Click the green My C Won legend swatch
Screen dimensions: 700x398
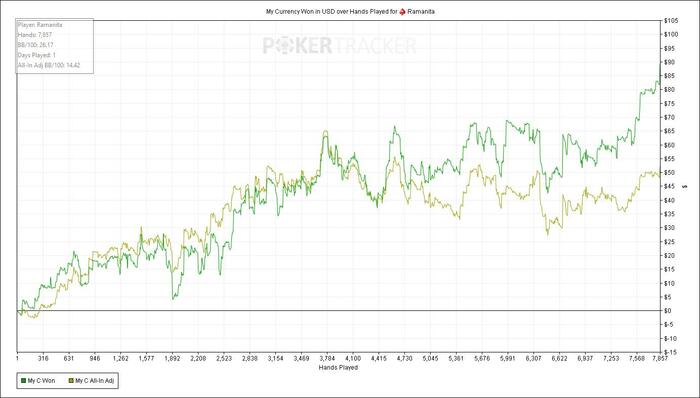click(24, 381)
